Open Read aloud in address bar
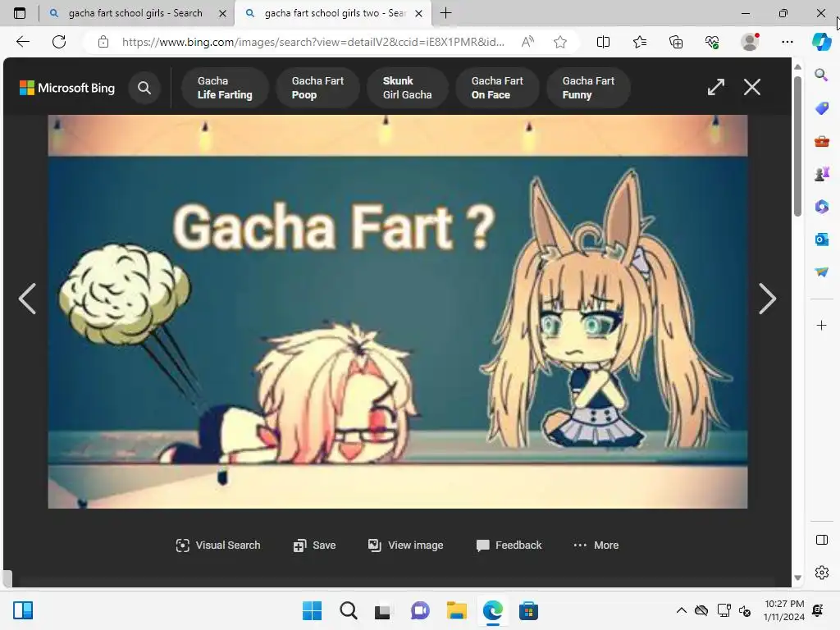Image resolution: width=840 pixels, height=630 pixels. (x=527, y=42)
